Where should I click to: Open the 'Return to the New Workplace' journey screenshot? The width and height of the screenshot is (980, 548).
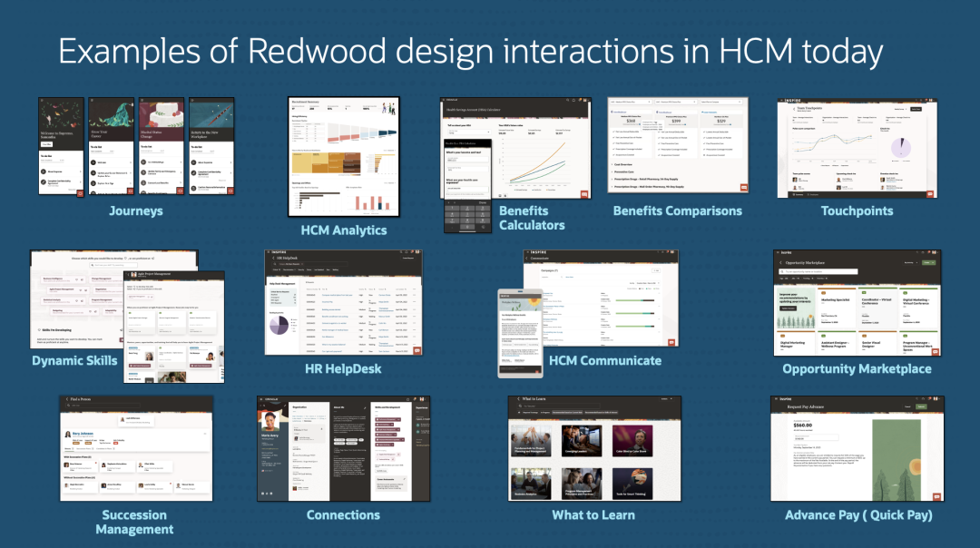(x=211, y=145)
